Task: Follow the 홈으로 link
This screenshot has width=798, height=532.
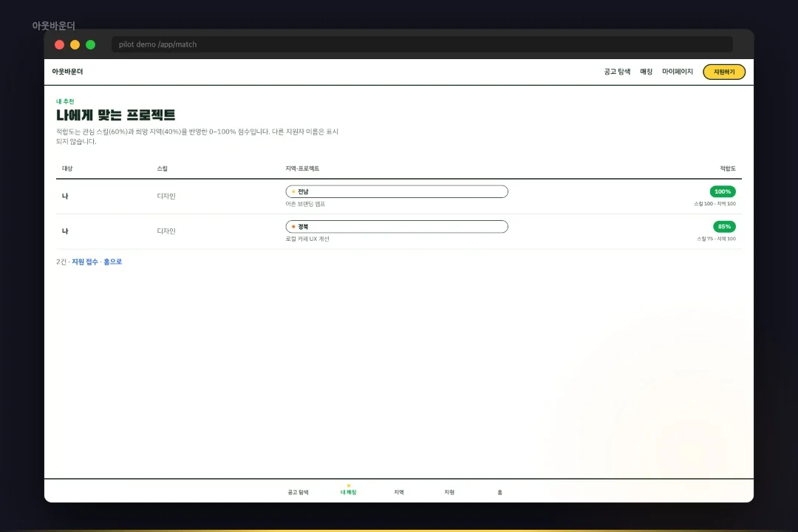Action: click(x=112, y=262)
